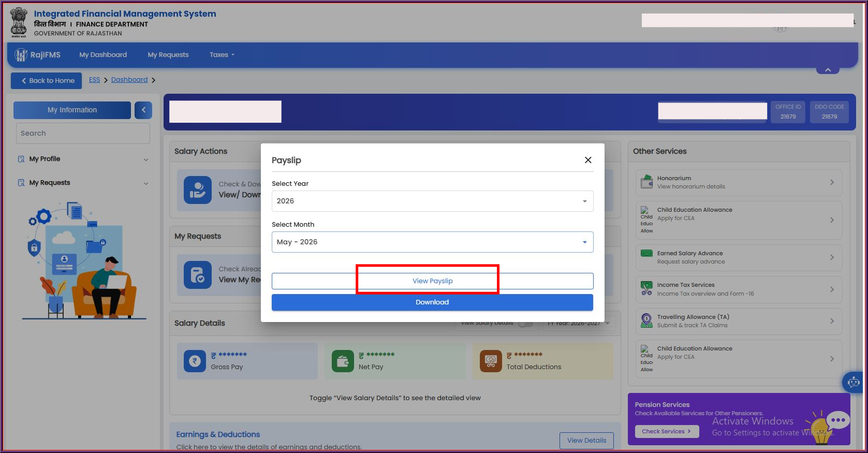This screenshot has height=453, width=868.
Task: Open Travelling Allowance (TA) icon
Action: point(647,320)
